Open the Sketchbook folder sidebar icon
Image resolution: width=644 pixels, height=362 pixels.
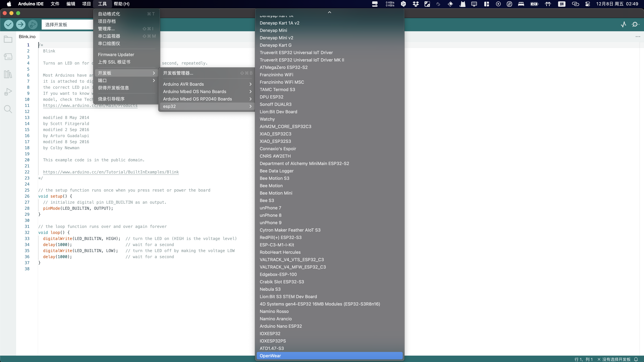tap(8, 39)
